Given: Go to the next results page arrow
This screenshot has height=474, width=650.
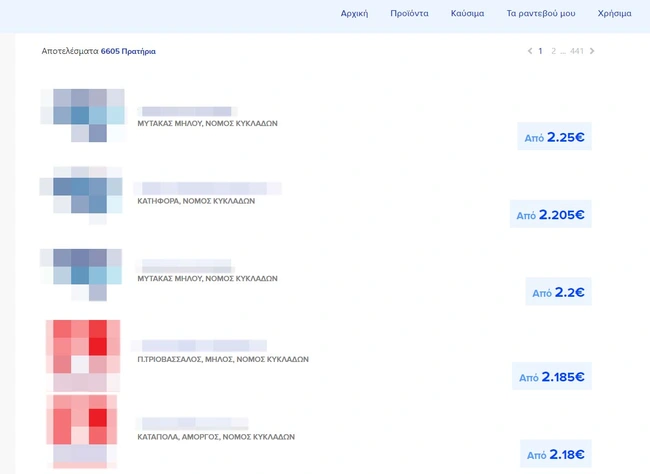Looking at the screenshot, I should point(592,51).
